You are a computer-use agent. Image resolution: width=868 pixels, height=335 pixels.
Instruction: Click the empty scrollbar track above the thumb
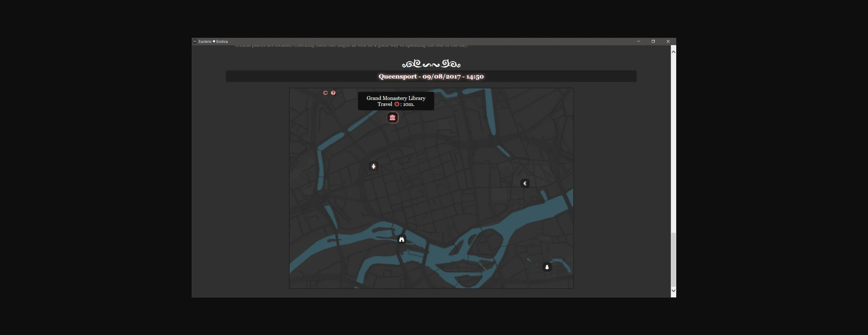673,141
